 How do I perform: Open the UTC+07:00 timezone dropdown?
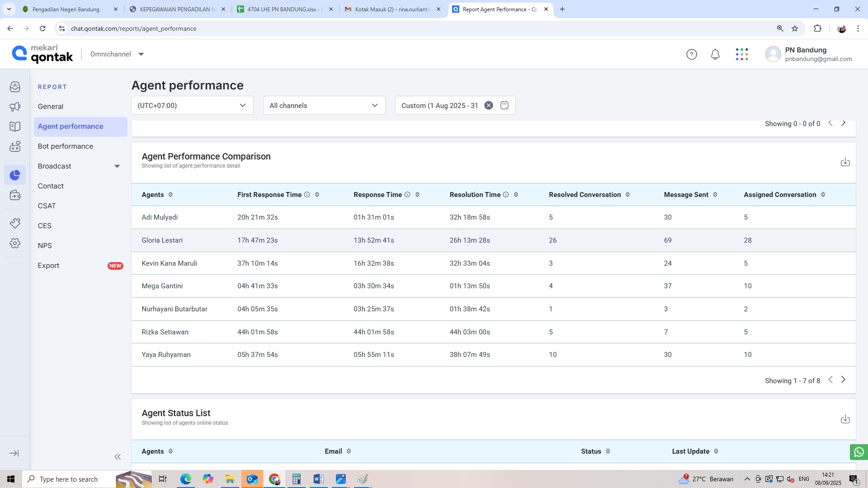(x=192, y=106)
